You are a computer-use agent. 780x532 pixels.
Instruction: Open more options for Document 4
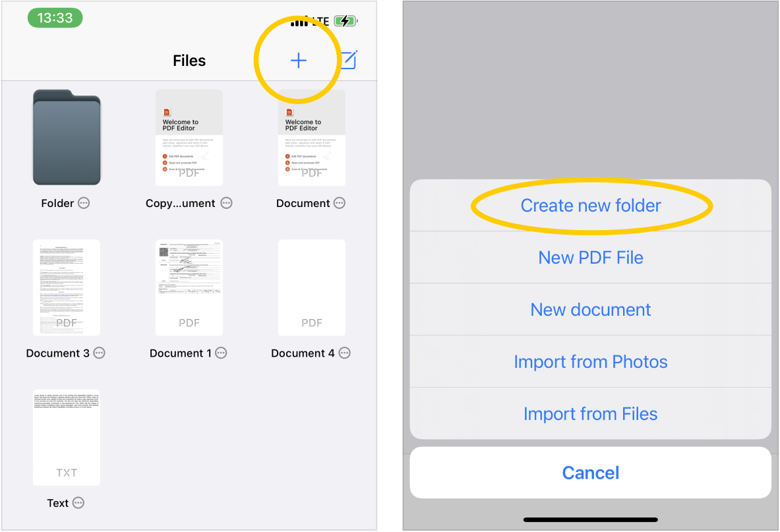tap(344, 353)
